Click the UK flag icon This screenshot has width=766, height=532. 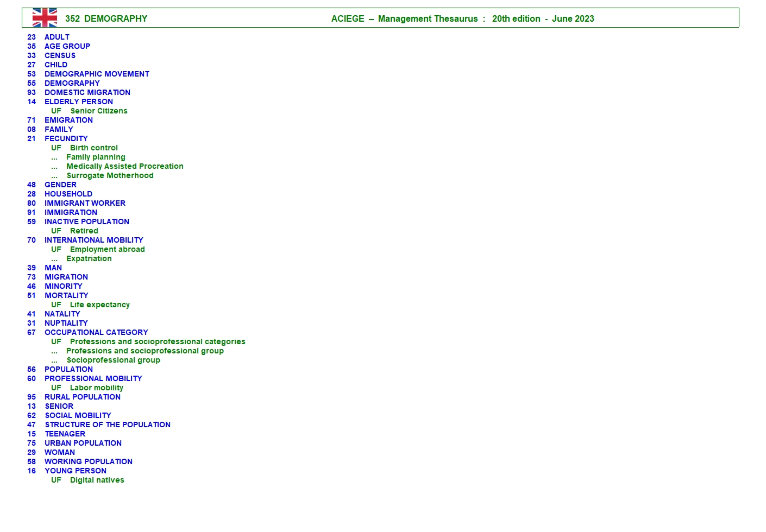pyautogui.click(x=45, y=18)
